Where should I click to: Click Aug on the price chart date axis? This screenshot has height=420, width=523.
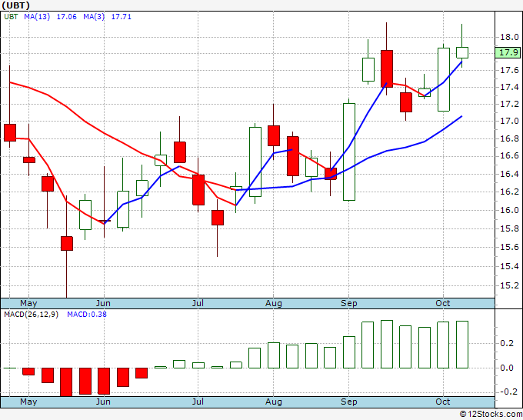click(274, 304)
